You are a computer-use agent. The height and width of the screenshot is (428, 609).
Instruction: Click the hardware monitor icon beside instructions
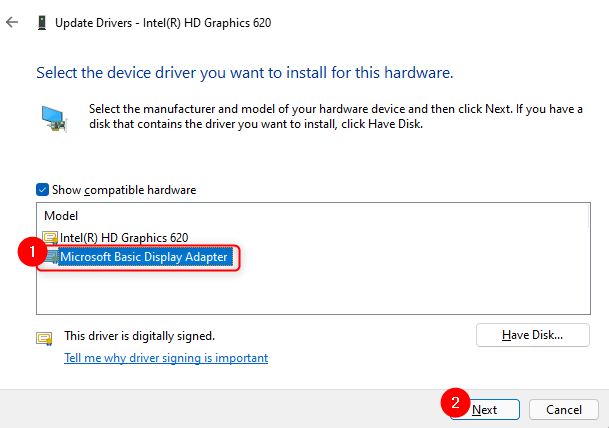coord(54,116)
